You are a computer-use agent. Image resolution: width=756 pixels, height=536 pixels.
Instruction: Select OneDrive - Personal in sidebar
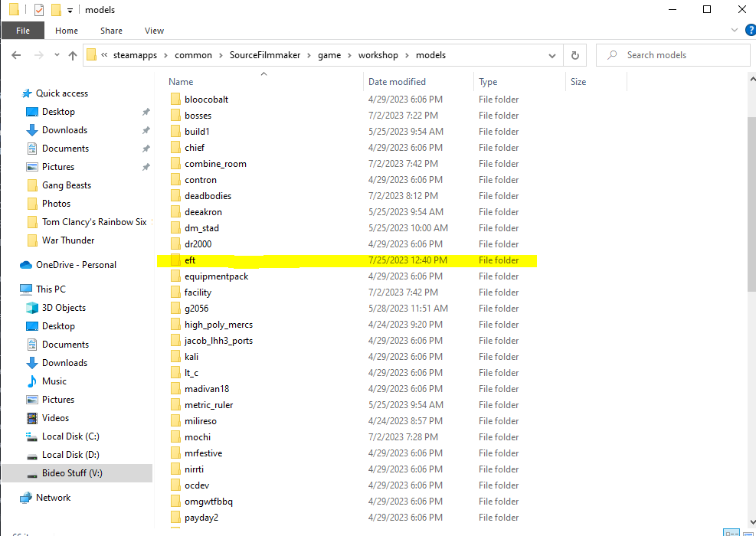point(76,265)
